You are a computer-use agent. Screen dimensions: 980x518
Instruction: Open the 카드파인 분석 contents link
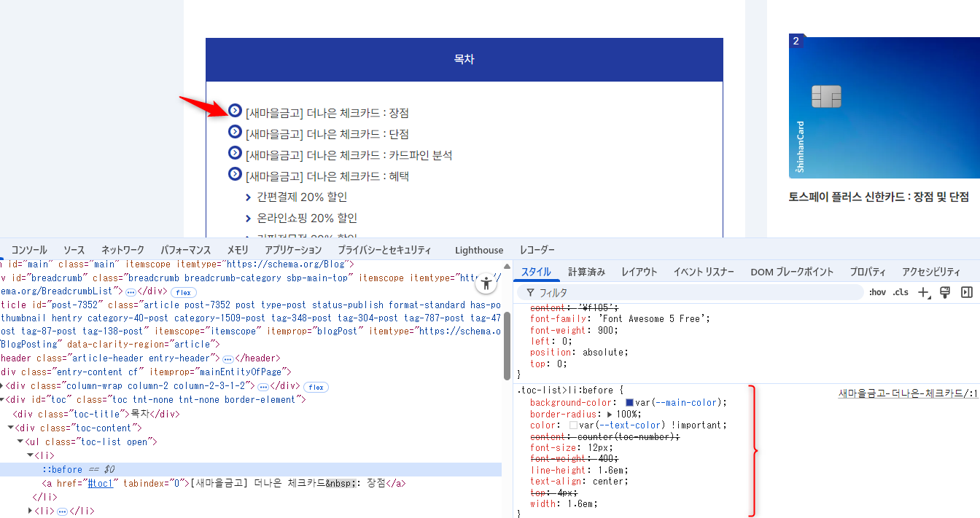349,155
